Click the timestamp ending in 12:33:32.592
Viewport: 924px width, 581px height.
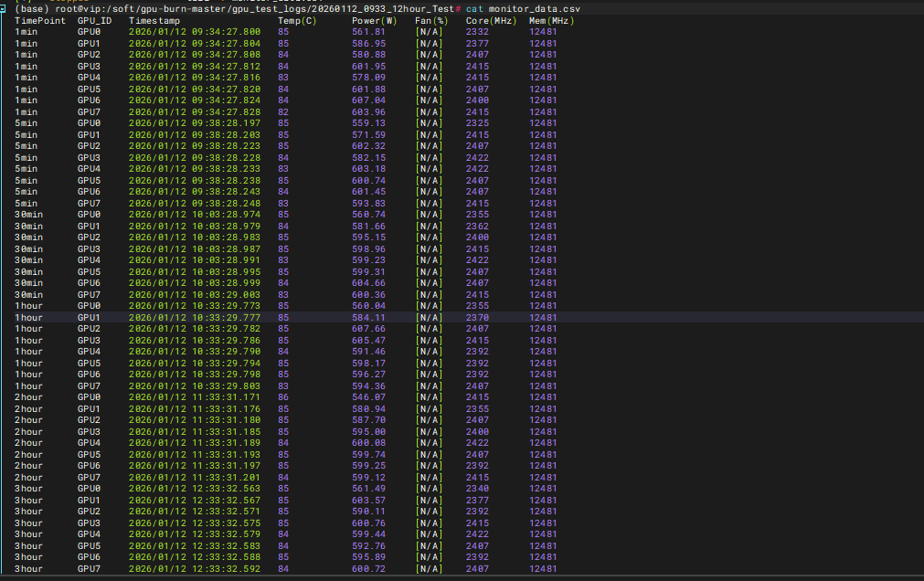coord(195,568)
